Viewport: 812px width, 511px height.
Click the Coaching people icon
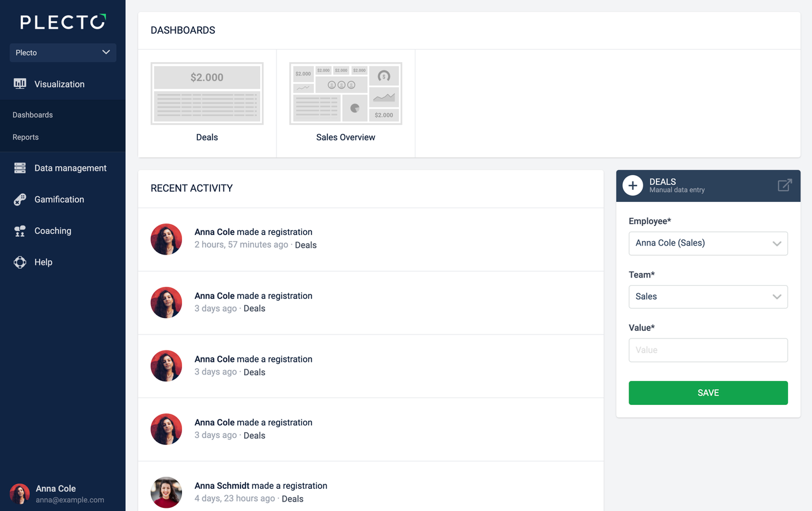coord(20,231)
